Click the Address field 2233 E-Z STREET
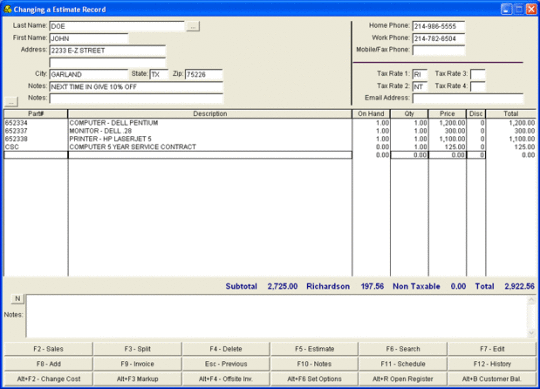Viewport: 540px width, 389px height. pos(107,51)
